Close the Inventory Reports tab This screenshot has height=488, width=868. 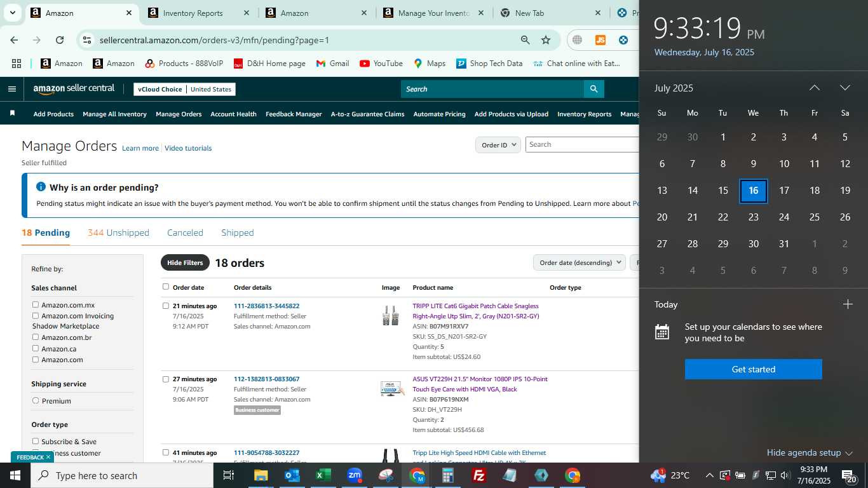247,13
